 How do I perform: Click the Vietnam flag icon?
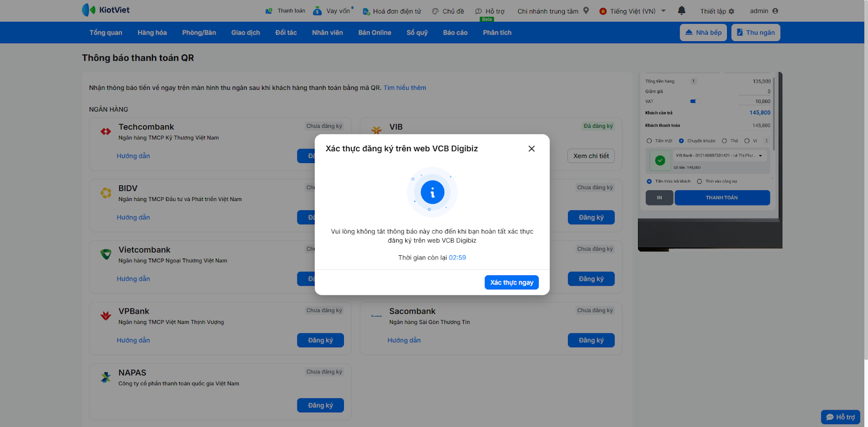603,11
